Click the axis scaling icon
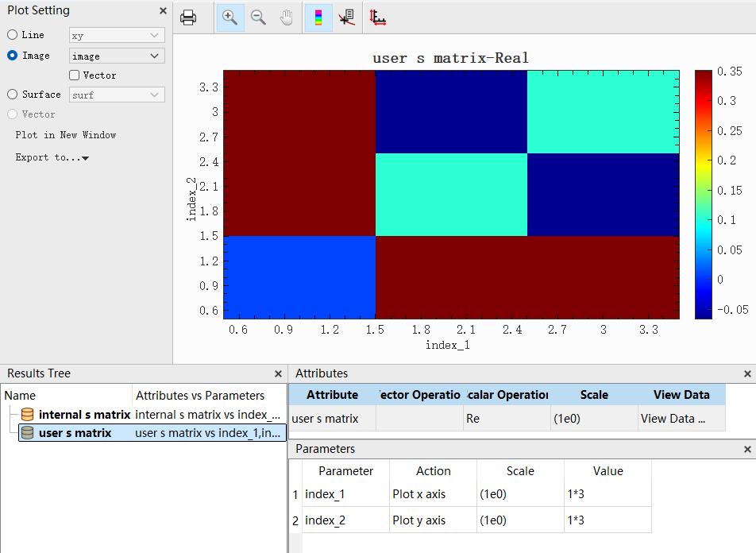This screenshot has width=756, height=553. (378, 17)
